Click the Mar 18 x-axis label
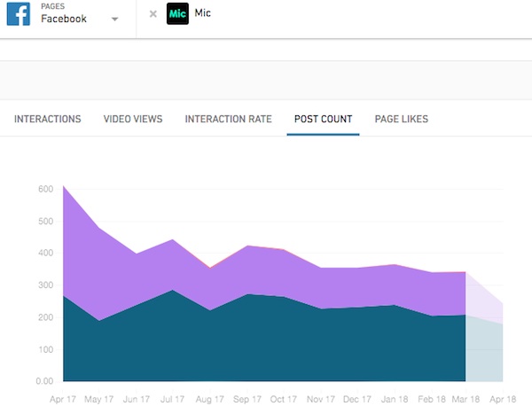 465,401
